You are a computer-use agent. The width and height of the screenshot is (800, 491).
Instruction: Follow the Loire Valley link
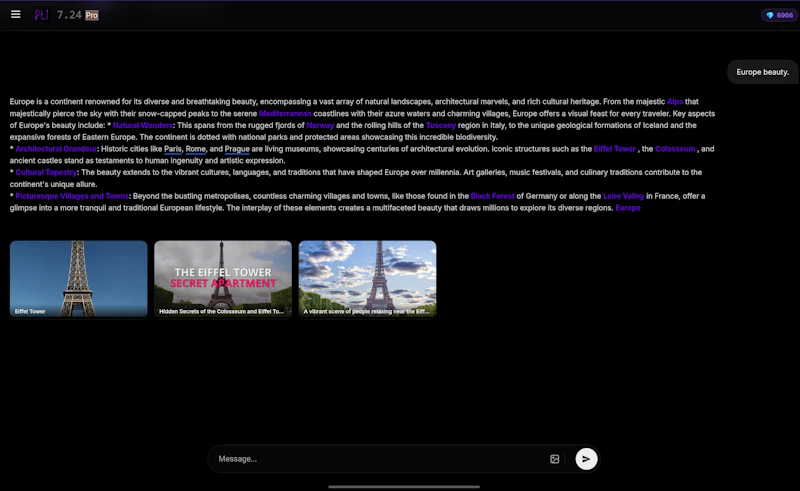click(623, 196)
